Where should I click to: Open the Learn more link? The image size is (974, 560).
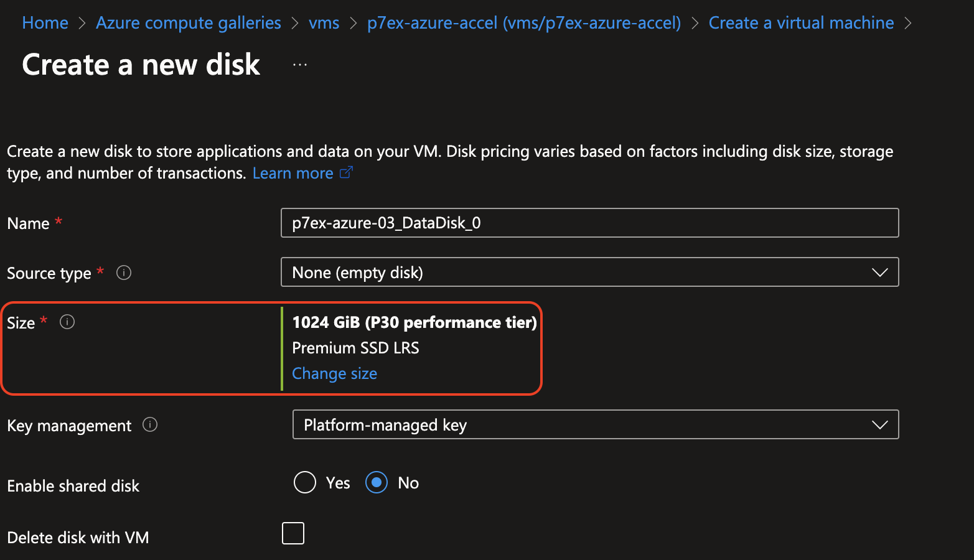pyautogui.click(x=293, y=173)
